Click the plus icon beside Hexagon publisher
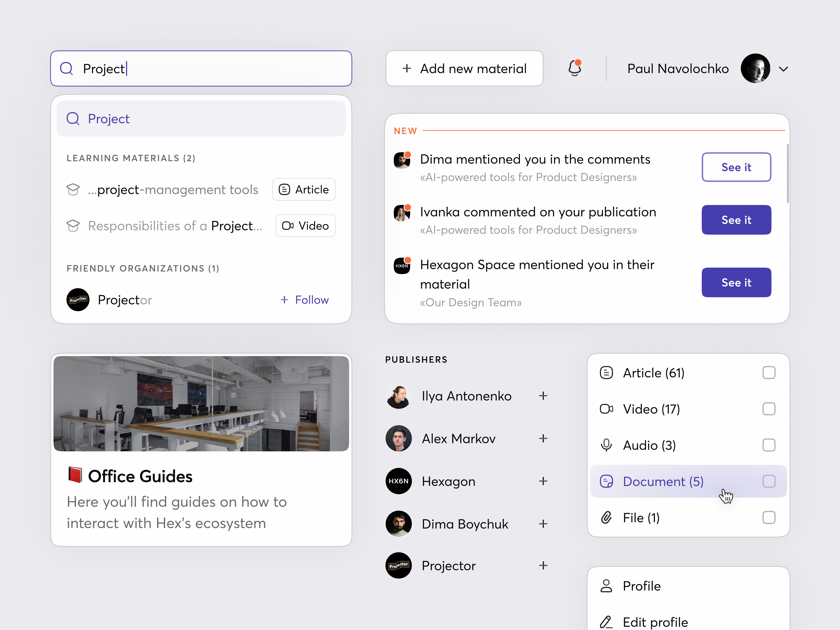Screen dimensions: 840x630 click(543, 481)
